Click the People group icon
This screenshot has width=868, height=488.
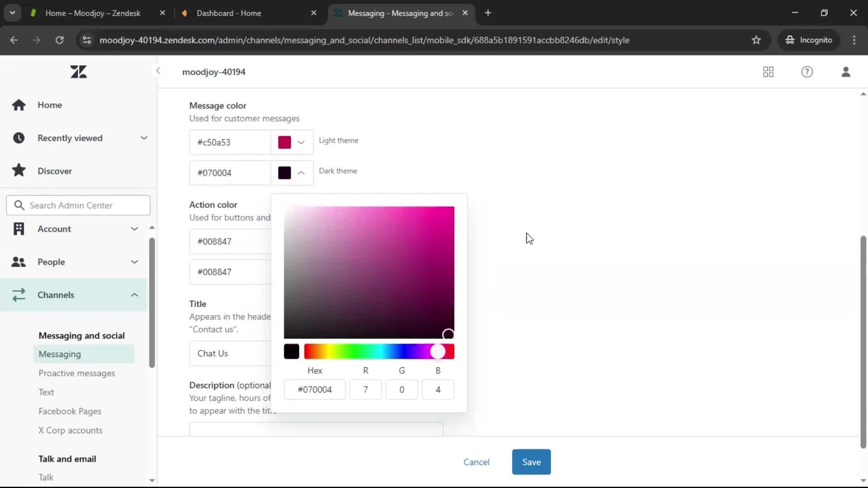click(19, 262)
